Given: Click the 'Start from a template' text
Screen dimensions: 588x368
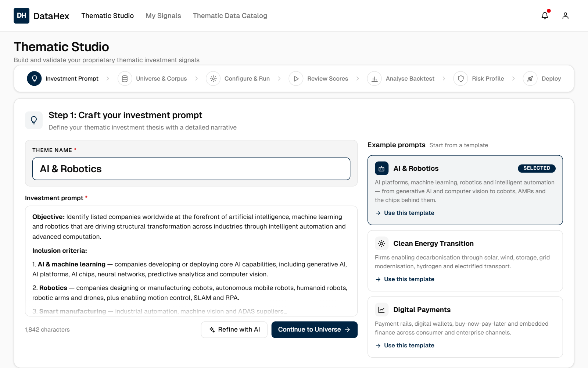Looking at the screenshot, I should tap(459, 145).
